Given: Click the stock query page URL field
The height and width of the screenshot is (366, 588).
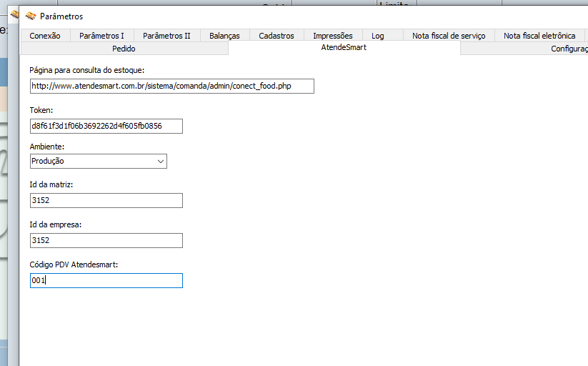Looking at the screenshot, I should tap(172, 86).
